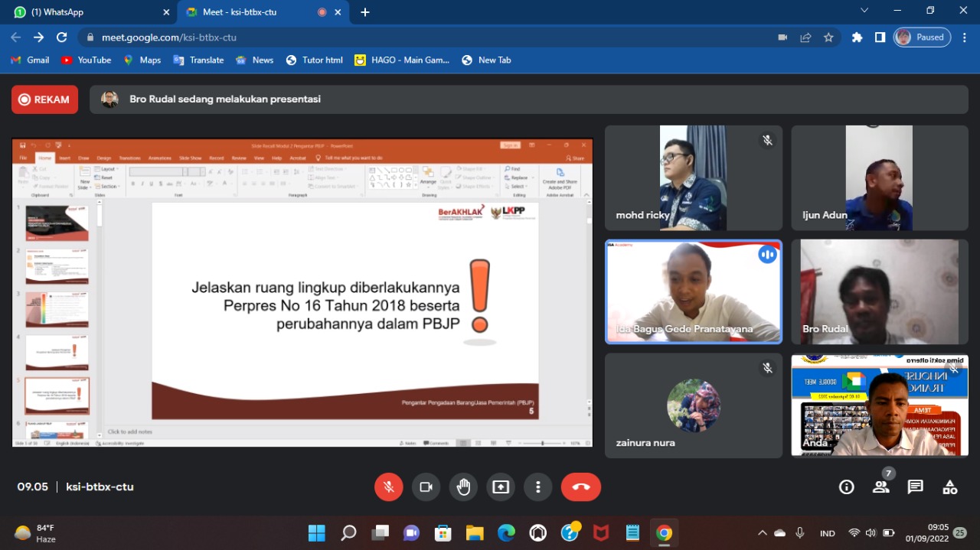
Task: Unmute the microphone in Meet
Action: point(389,487)
